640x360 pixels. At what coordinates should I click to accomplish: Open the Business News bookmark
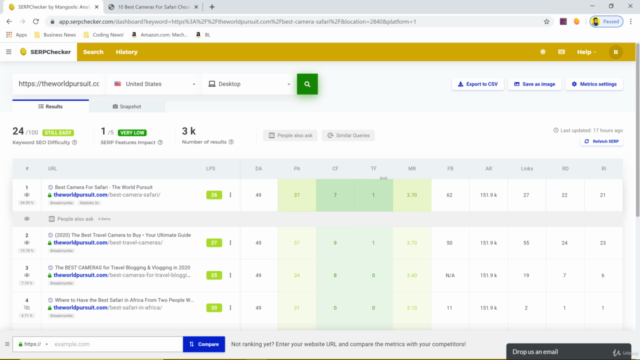[x=55, y=35]
